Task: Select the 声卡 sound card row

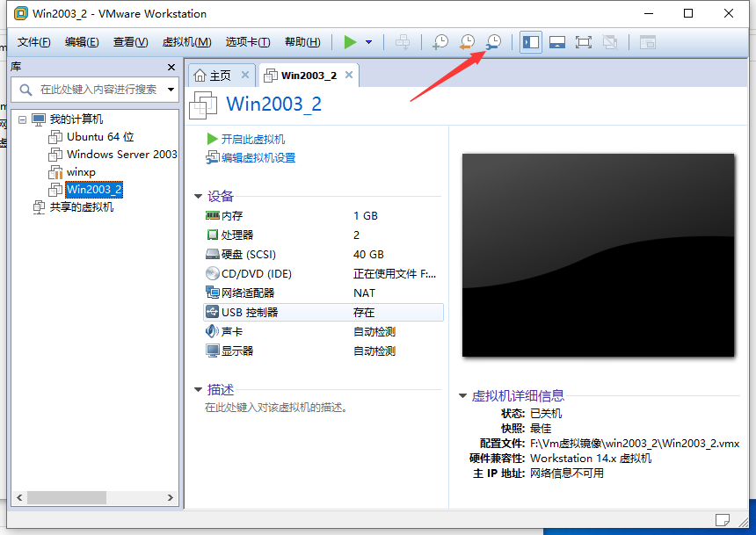Action: coord(323,331)
